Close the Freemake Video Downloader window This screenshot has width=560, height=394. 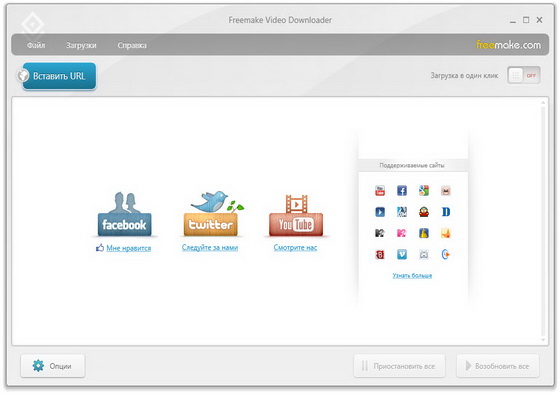coord(539,20)
